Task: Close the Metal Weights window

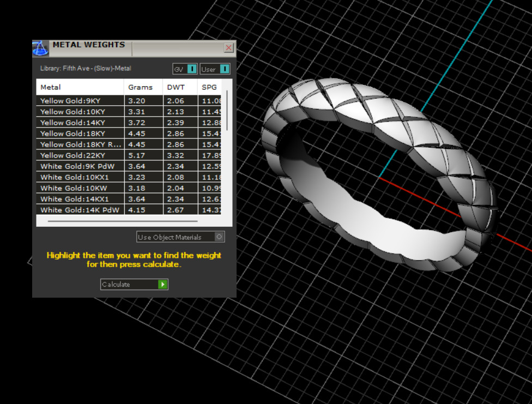Action: (229, 47)
